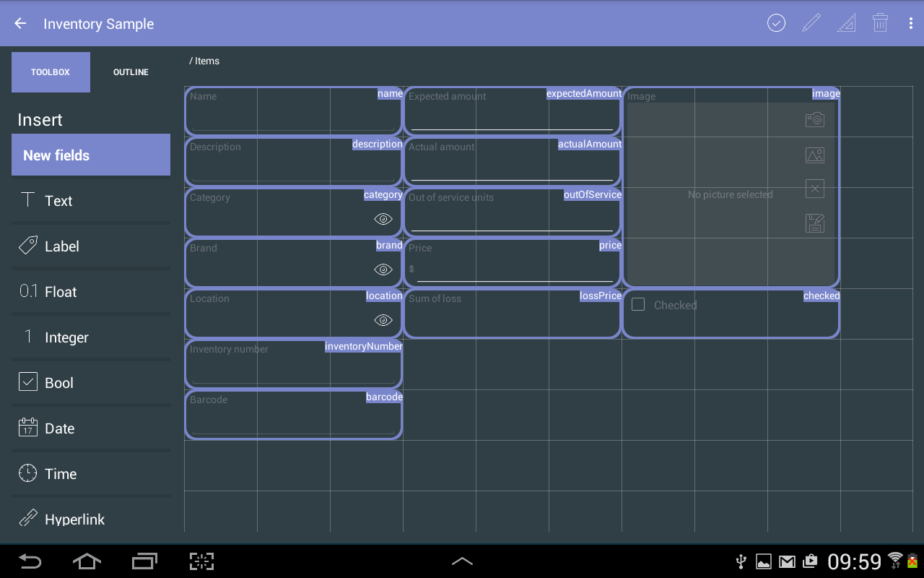Click the Text field icon in toolbox
This screenshot has width=924, height=578.
point(27,200)
